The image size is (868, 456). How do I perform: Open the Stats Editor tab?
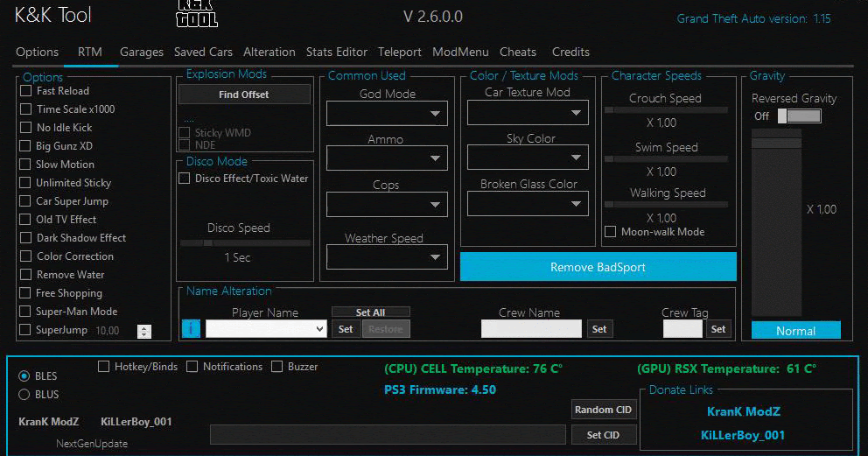click(x=337, y=52)
